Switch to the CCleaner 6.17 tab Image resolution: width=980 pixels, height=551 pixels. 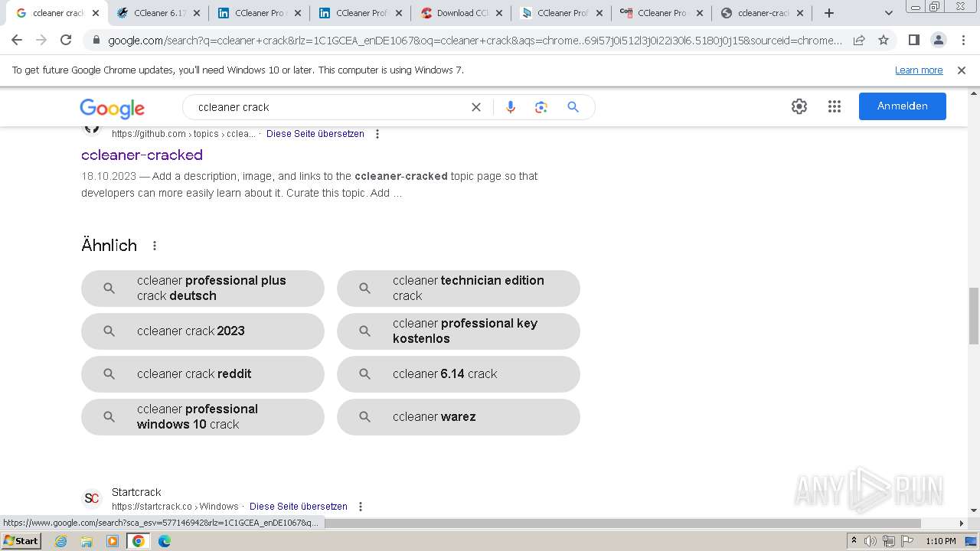pyautogui.click(x=158, y=13)
